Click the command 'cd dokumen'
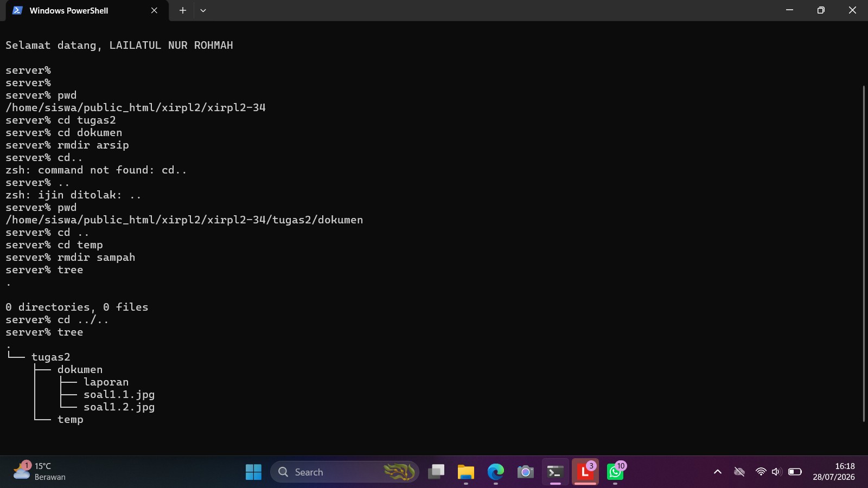The height and width of the screenshot is (488, 868). coord(90,133)
